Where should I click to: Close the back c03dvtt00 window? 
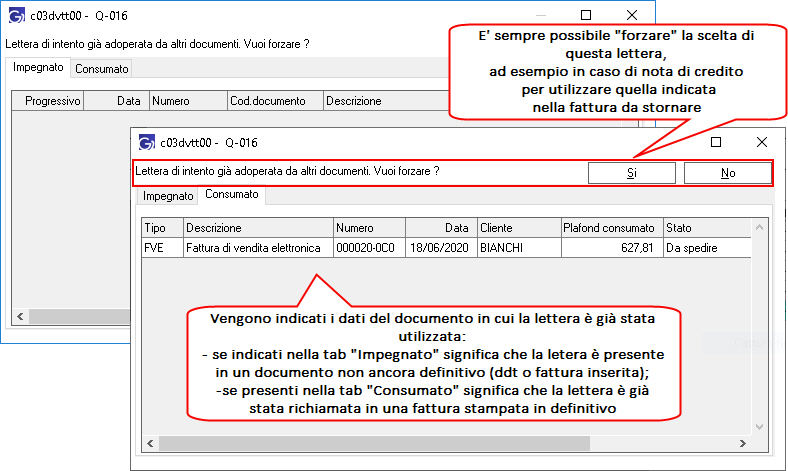tap(632, 15)
